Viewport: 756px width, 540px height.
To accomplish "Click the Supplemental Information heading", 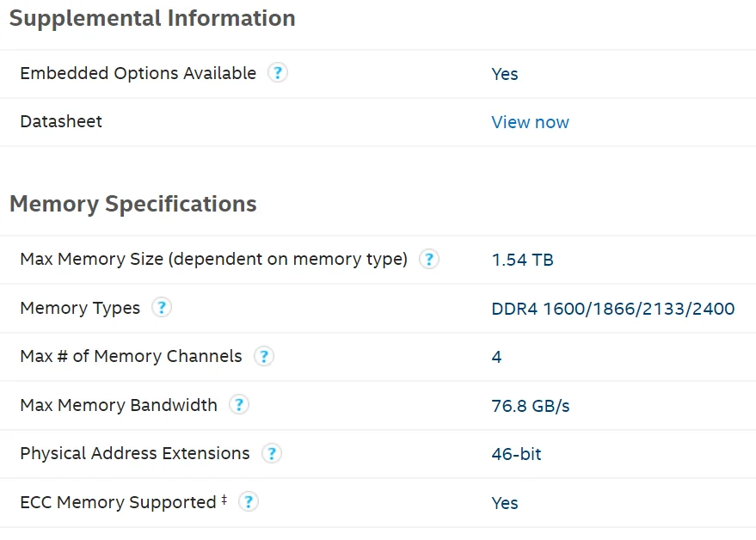I will point(152,18).
